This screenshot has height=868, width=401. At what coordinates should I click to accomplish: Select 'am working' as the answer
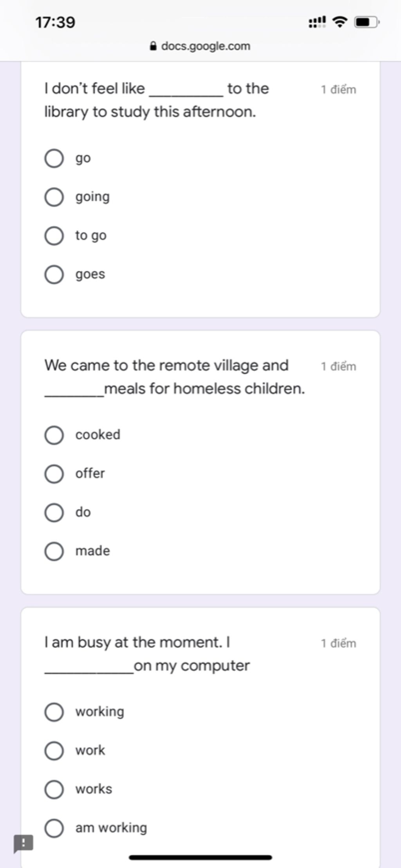pos(54,828)
